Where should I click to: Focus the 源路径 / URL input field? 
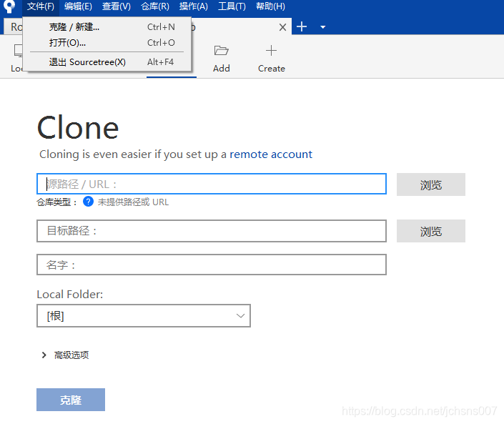click(x=212, y=184)
